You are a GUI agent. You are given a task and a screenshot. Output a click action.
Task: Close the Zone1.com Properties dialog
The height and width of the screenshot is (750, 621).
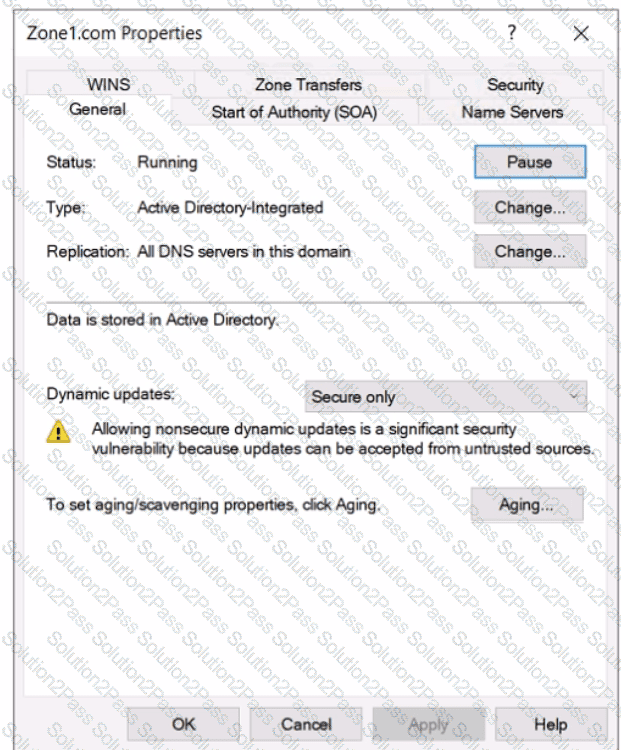pyautogui.click(x=581, y=33)
